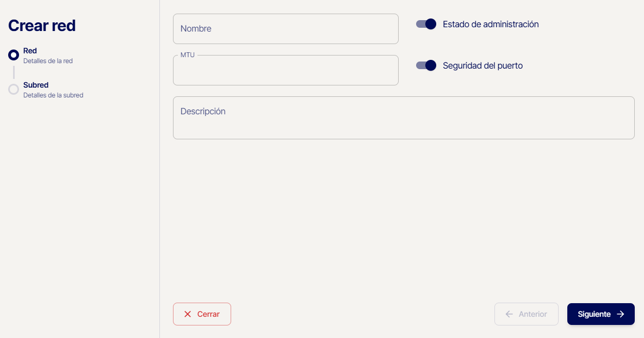Click the Anterior button label

pos(533,314)
